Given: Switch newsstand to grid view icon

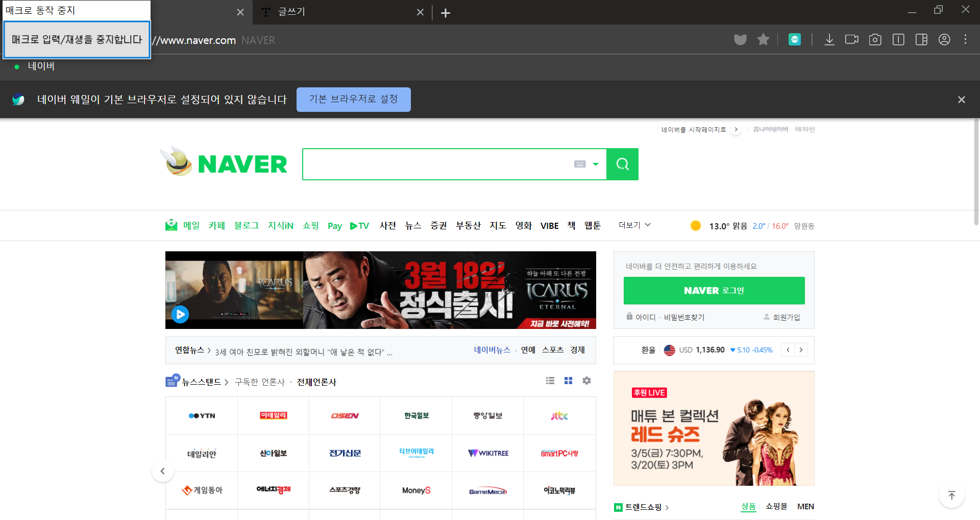Looking at the screenshot, I should (x=568, y=381).
